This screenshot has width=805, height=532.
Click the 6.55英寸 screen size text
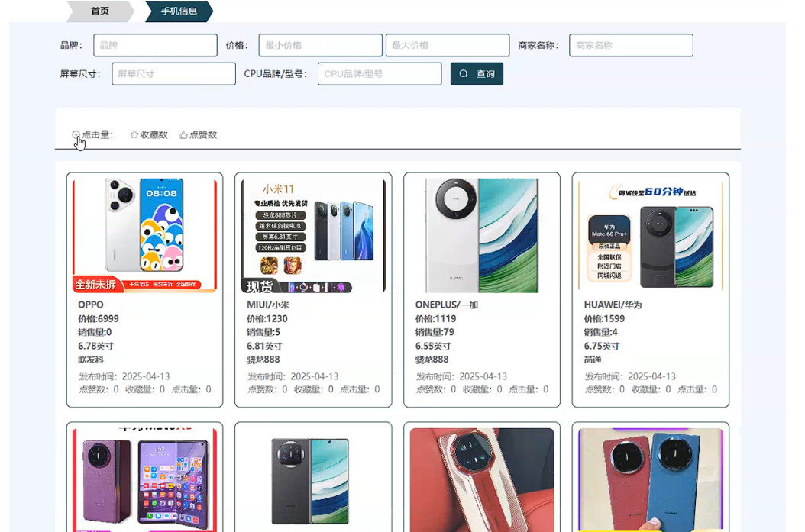click(x=433, y=346)
